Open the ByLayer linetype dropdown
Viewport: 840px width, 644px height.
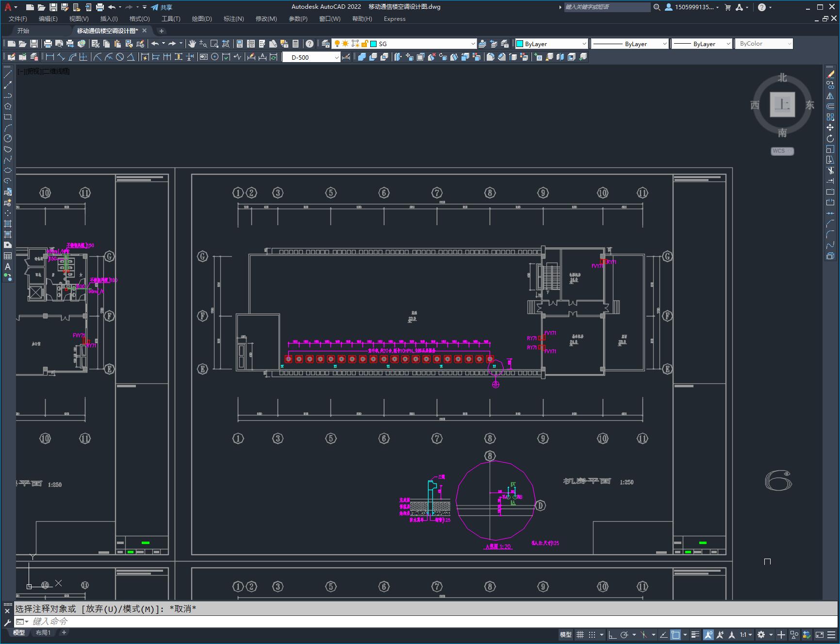(630, 44)
